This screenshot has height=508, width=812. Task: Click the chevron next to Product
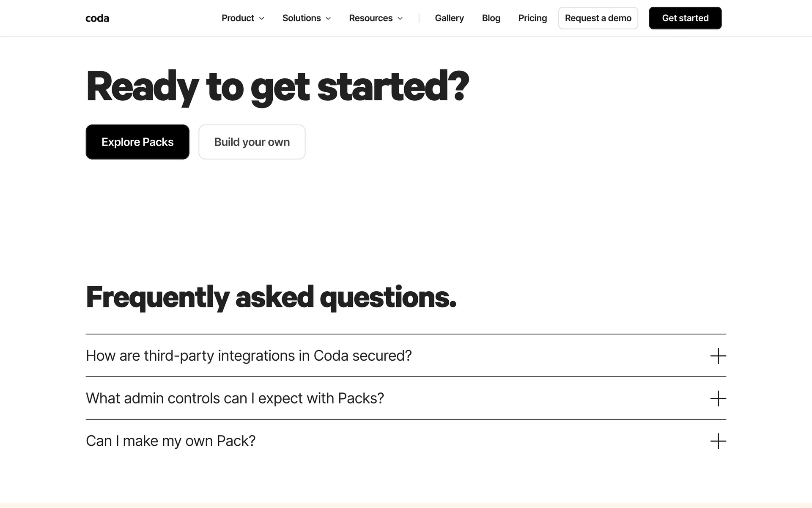tap(262, 19)
